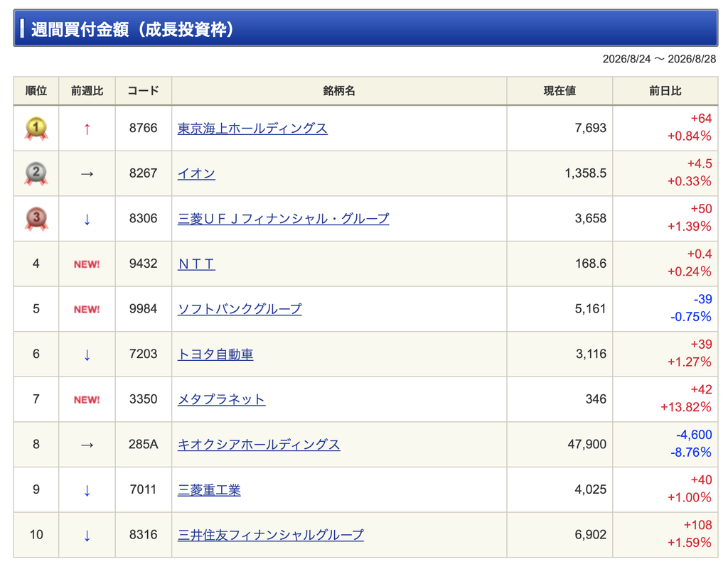Viewport: 728px width, 569px height.
Task: Click the -0.75% change value
Action: [691, 318]
